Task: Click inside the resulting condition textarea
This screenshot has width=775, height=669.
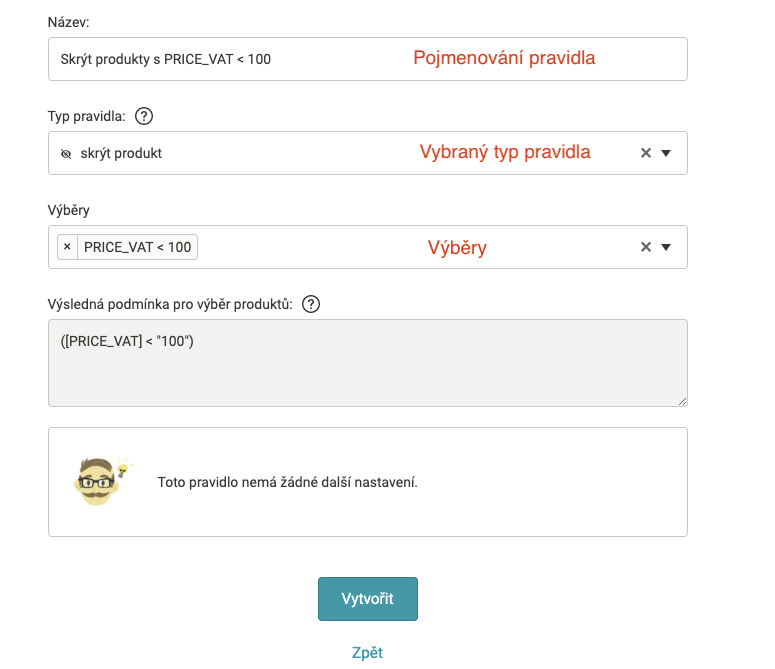Action: tap(367, 372)
